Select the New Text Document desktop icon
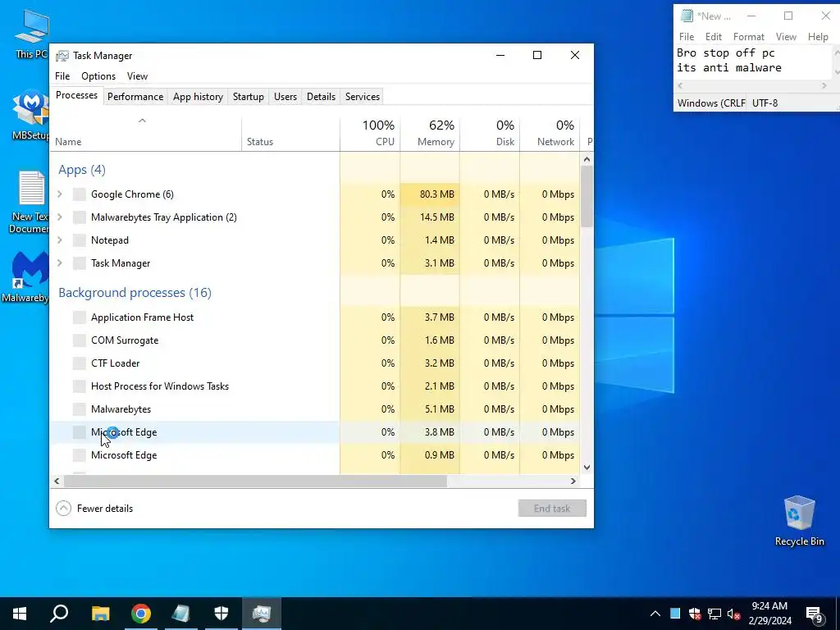 point(31,202)
